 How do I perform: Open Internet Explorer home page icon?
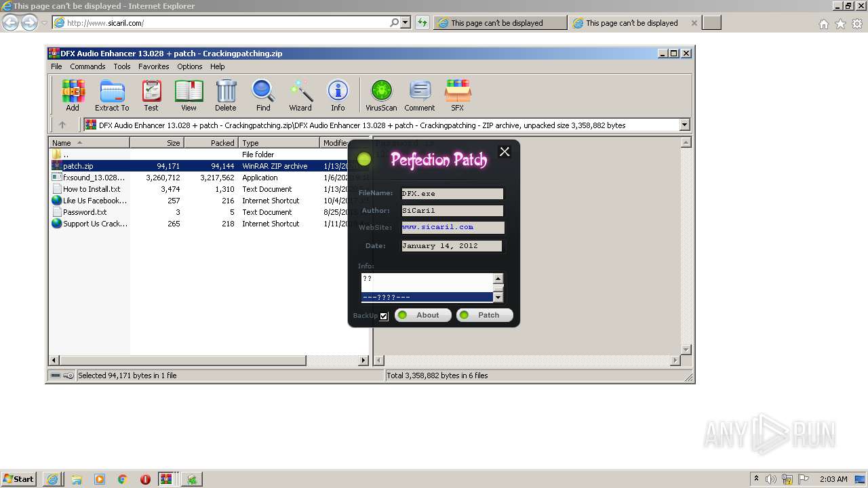823,24
